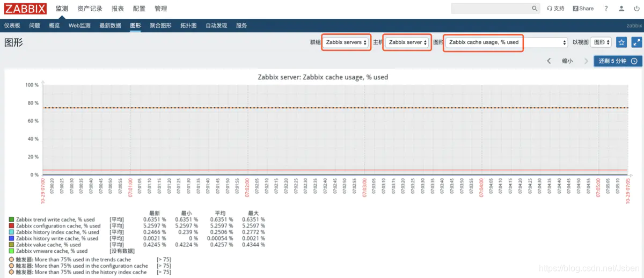Click the graph title 'Zabbix server: Zabbix cache usage'
This screenshot has width=644, height=278.
[x=321, y=77]
